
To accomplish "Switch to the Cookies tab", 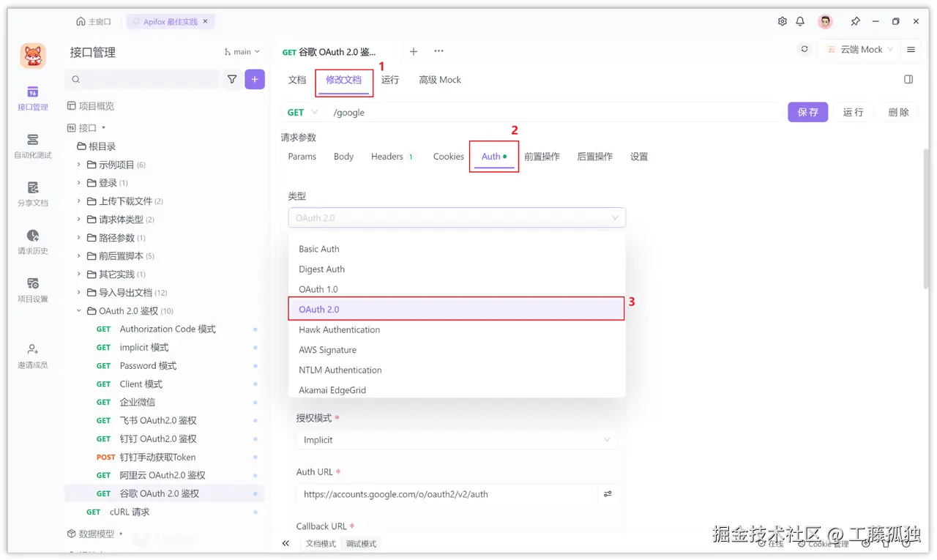I will point(447,156).
